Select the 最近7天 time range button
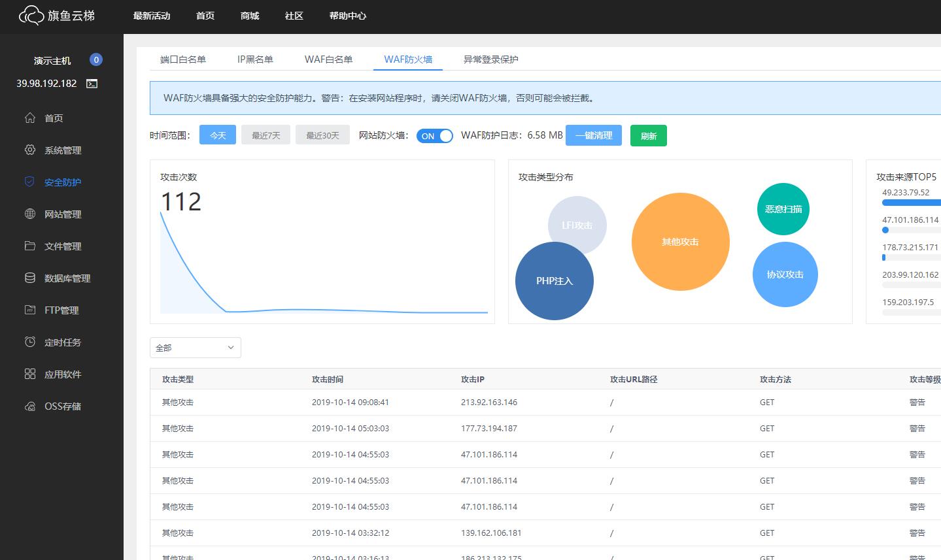Screen dimensions: 941x560 (x=266, y=135)
